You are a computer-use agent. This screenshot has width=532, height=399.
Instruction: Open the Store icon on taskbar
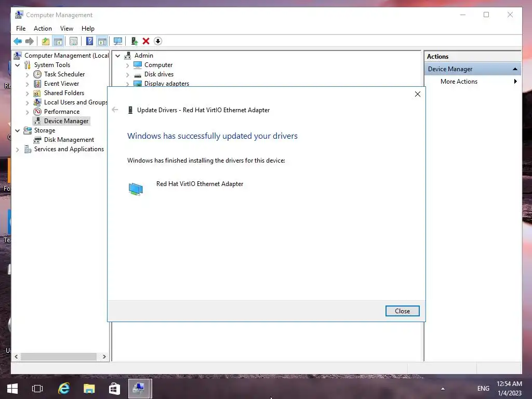pos(114,389)
